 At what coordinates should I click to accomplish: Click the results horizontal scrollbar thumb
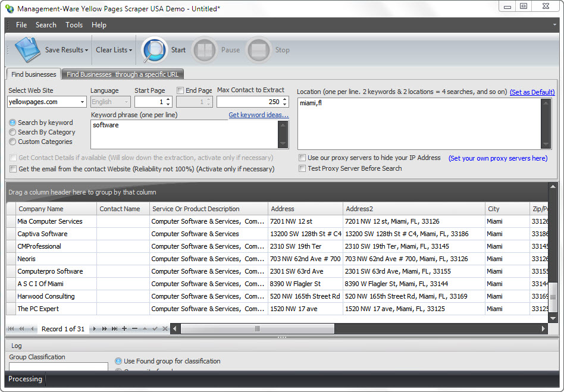[x=258, y=328]
